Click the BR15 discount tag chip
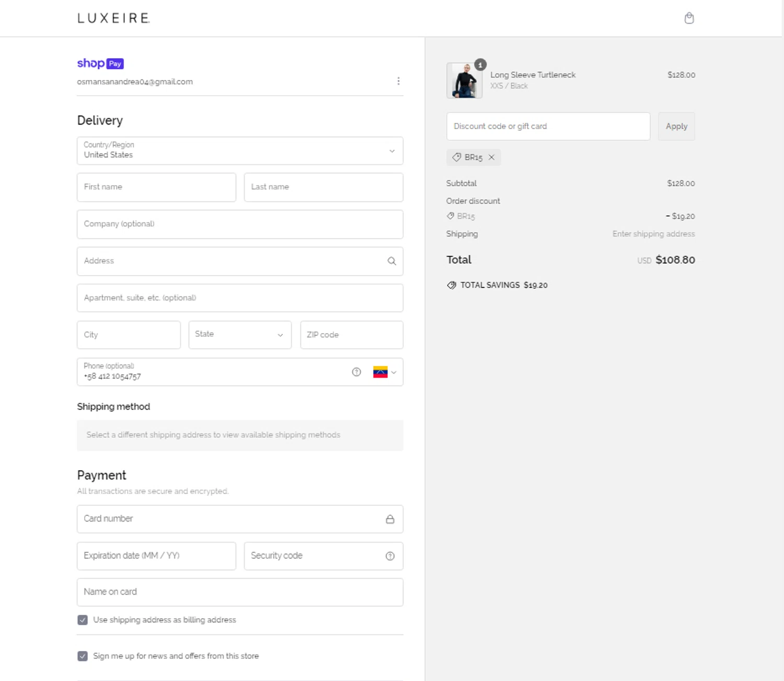The width and height of the screenshot is (784, 681). (473, 157)
